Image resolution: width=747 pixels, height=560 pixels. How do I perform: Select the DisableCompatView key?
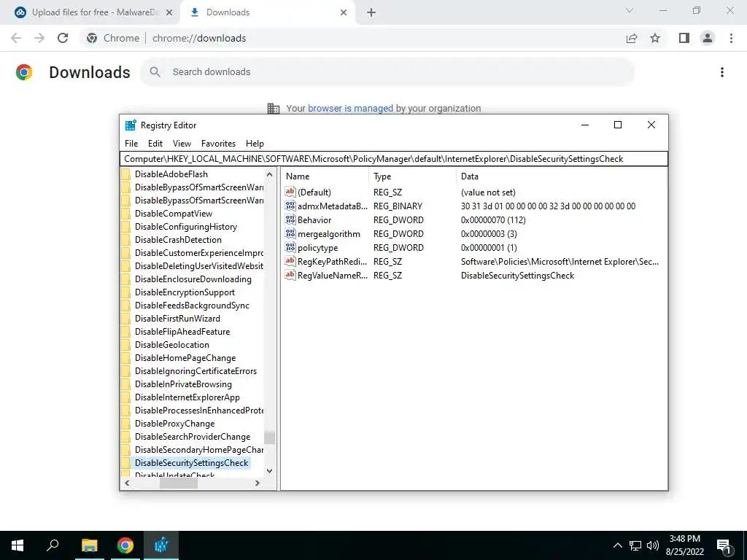[x=174, y=214]
